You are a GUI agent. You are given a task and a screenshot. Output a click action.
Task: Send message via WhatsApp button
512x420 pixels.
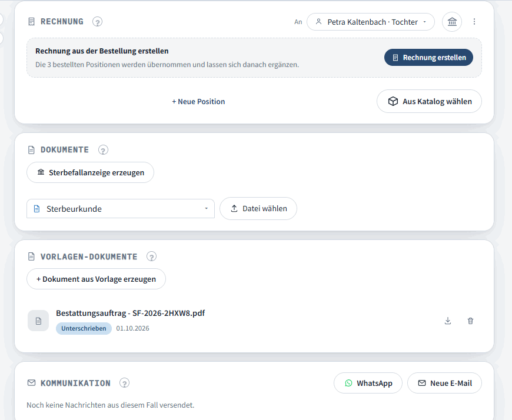368,383
